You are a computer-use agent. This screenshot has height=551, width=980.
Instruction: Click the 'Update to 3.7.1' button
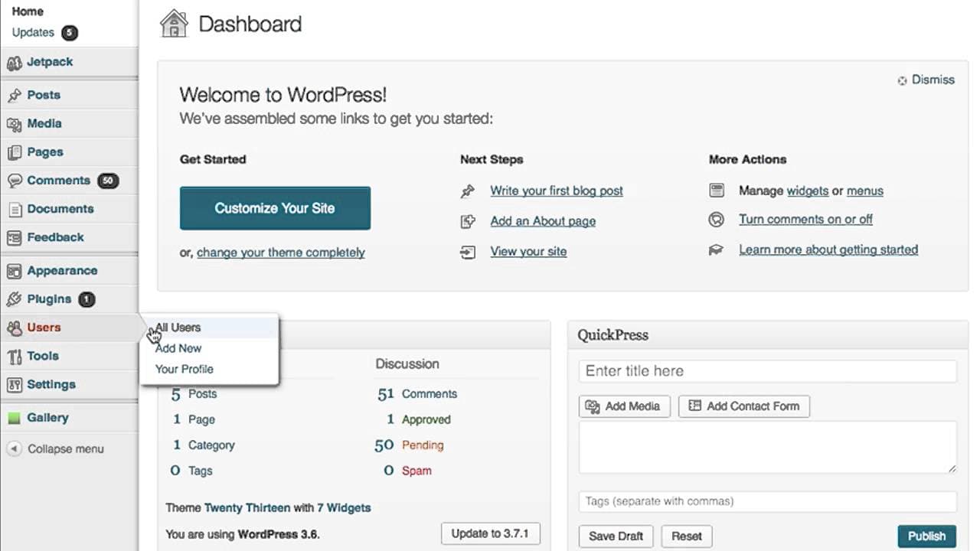click(x=491, y=533)
